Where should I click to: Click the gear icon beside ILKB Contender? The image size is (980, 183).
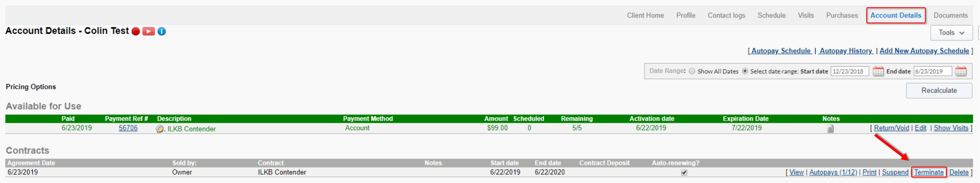[x=160, y=129]
